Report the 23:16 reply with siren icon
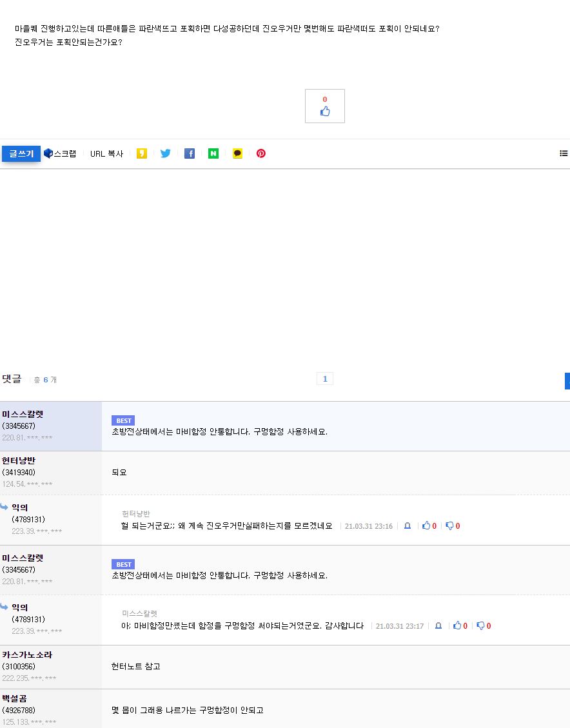This screenshot has width=570, height=728. click(408, 526)
